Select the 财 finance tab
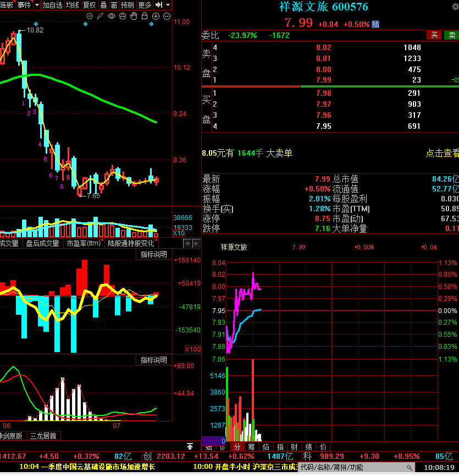 295,446
